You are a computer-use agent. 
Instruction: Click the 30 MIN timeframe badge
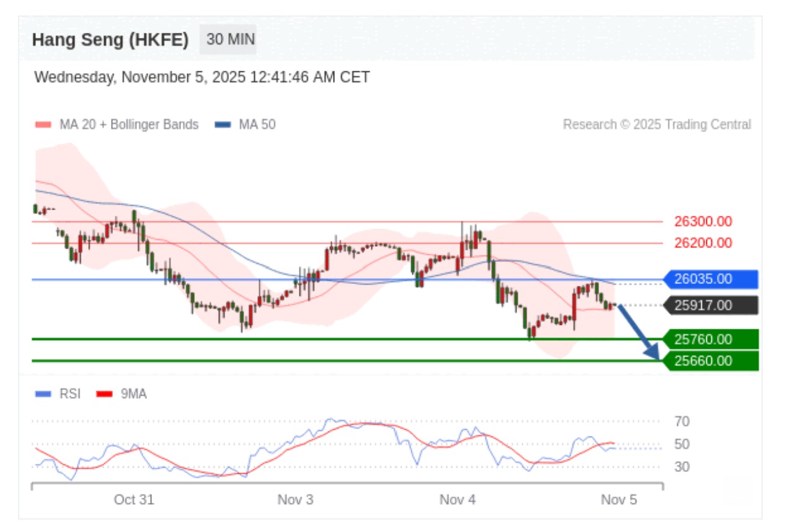click(x=230, y=40)
